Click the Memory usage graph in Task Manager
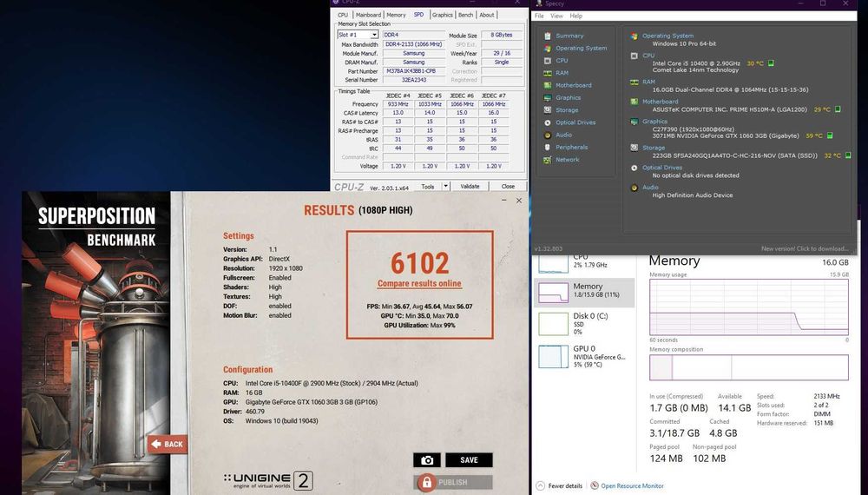 click(x=748, y=307)
